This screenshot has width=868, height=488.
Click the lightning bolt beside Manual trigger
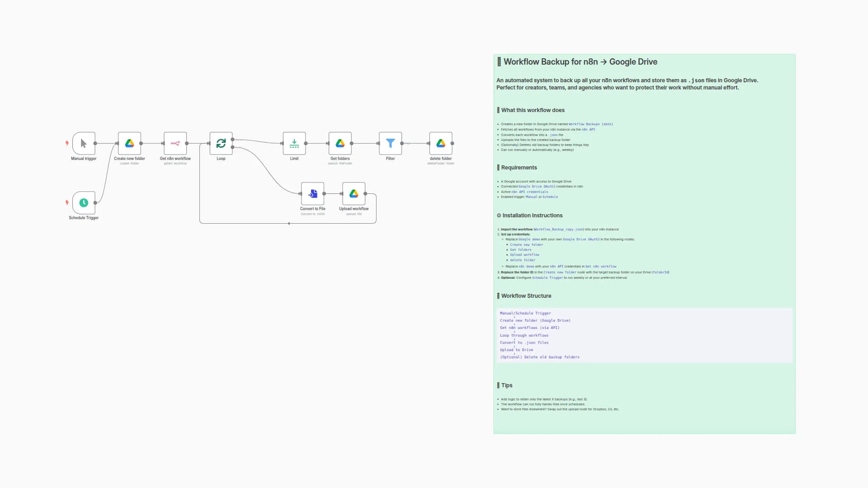tap(67, 143)
